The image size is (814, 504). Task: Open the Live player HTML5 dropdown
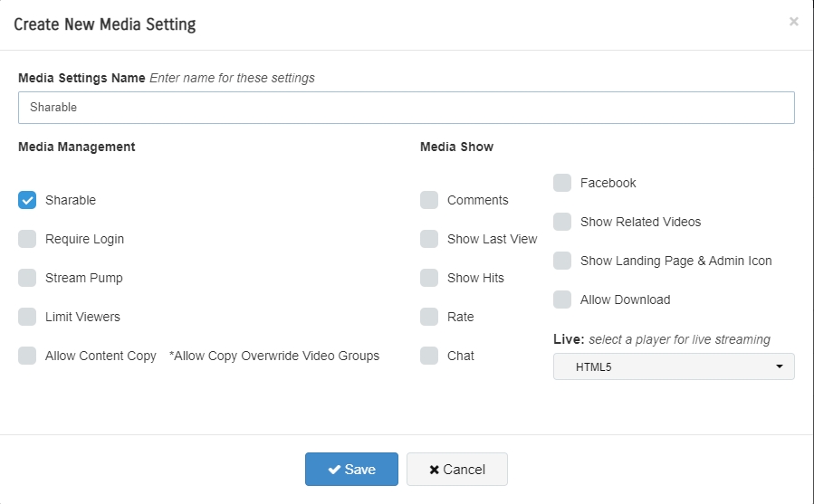click(674, 366)
